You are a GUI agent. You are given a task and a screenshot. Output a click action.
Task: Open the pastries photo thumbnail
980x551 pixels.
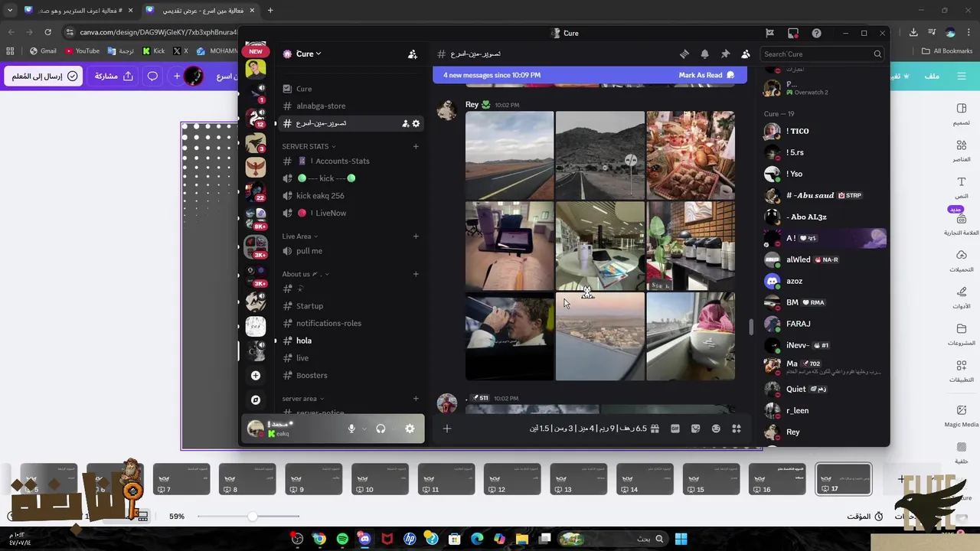tap(691, 156)
